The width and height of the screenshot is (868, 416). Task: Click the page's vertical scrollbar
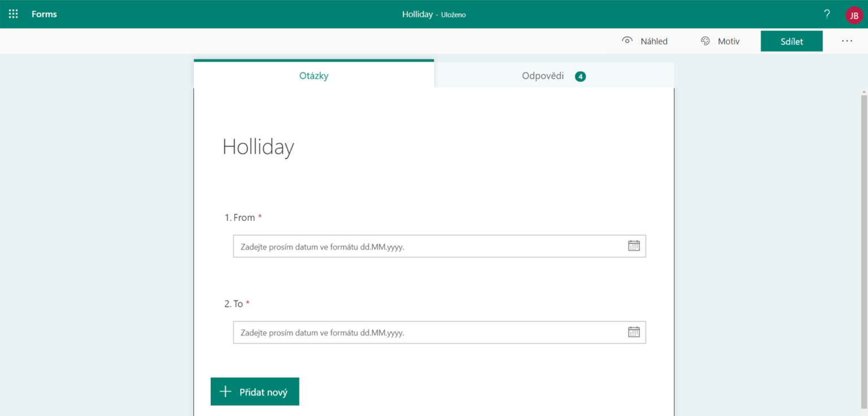coord(863,226)
